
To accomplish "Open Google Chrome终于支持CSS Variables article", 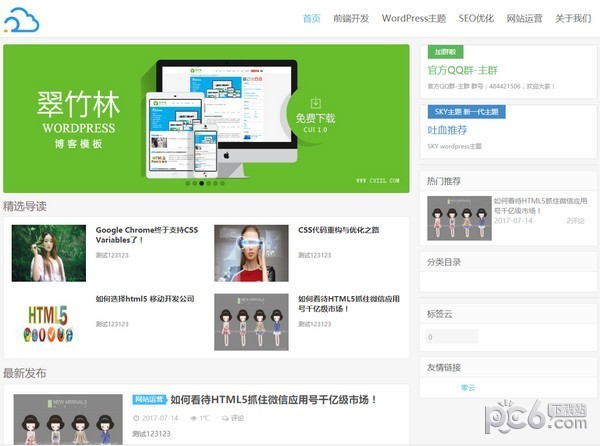I will (147, 235).
